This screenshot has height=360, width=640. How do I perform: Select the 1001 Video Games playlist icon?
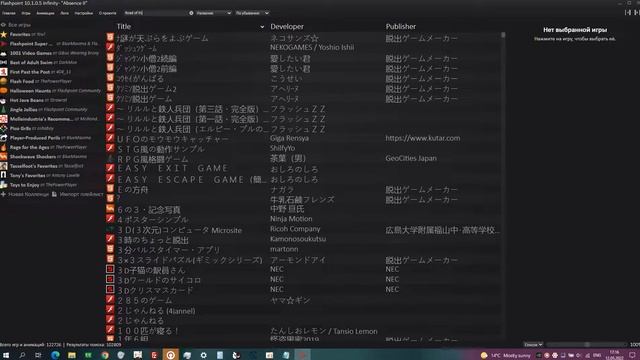click(4, 53)
